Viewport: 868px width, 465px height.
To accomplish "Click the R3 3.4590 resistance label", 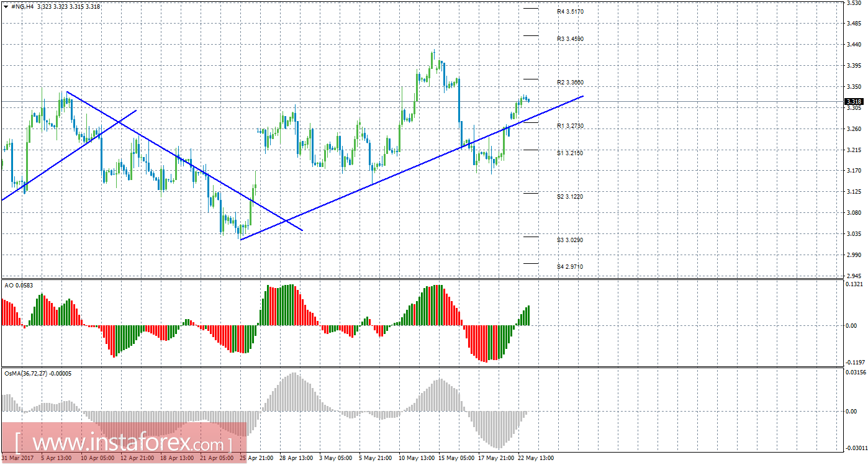I will (570, 39).
